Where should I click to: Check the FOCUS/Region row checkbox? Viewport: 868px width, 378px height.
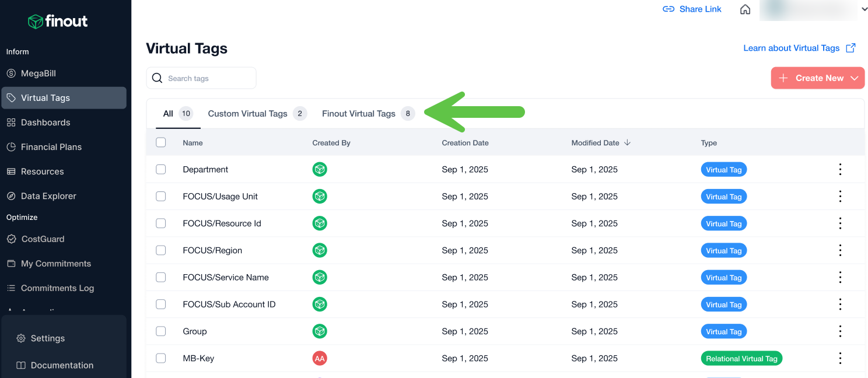[x=161, y=250]
